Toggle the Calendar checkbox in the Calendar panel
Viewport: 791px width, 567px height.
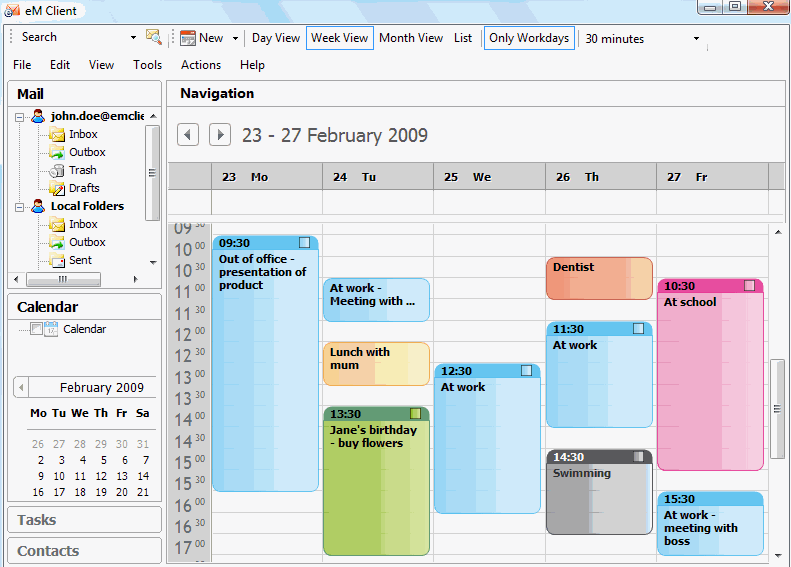click(37, 329)
